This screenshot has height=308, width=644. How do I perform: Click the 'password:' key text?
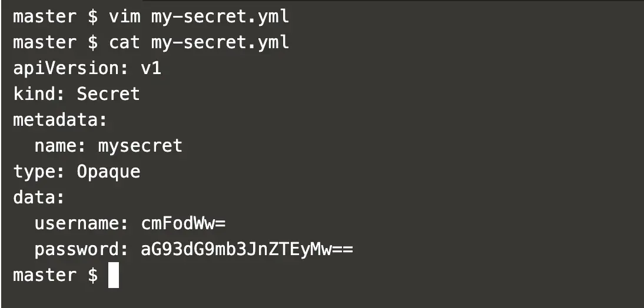coord(82,250)
